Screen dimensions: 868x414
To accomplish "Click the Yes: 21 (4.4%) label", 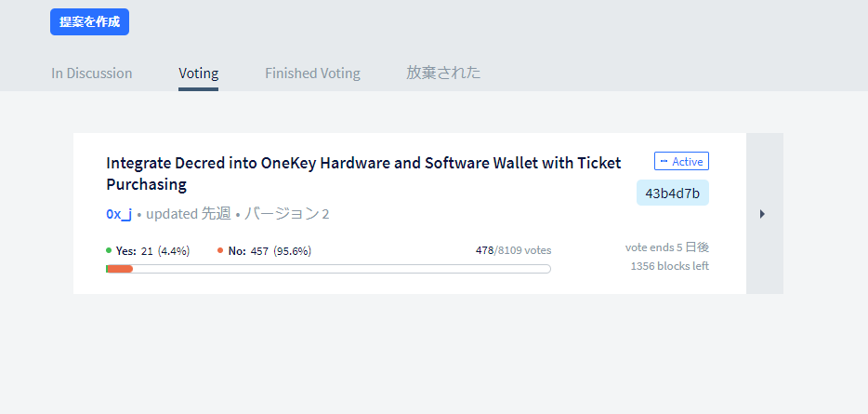I will click(x=152, y=250).
